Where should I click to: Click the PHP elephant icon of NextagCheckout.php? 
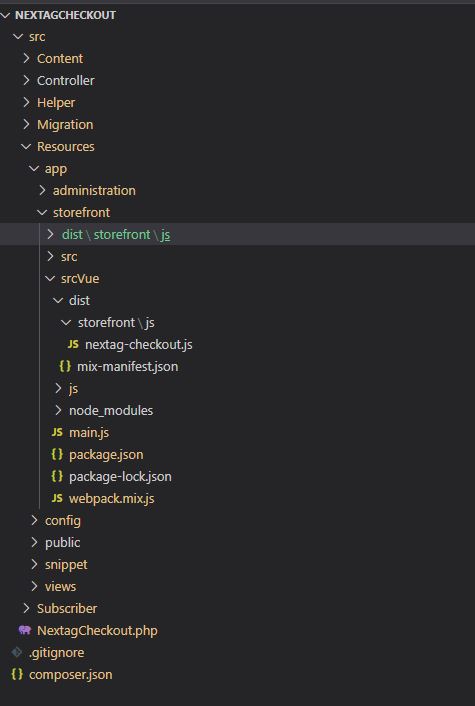[x=25, y=630]
